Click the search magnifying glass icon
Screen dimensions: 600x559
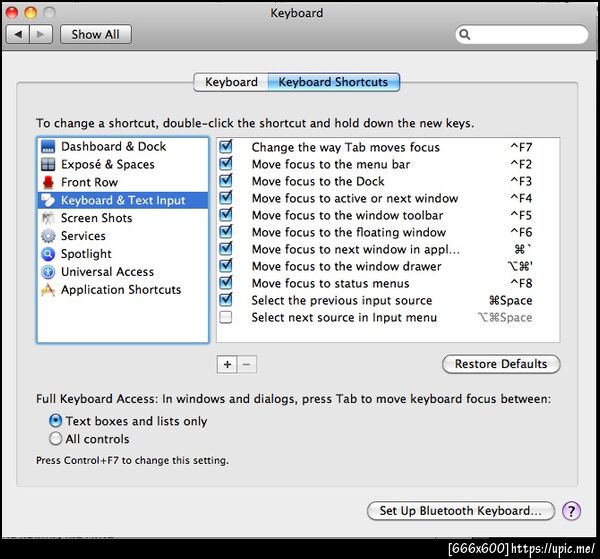465,34
